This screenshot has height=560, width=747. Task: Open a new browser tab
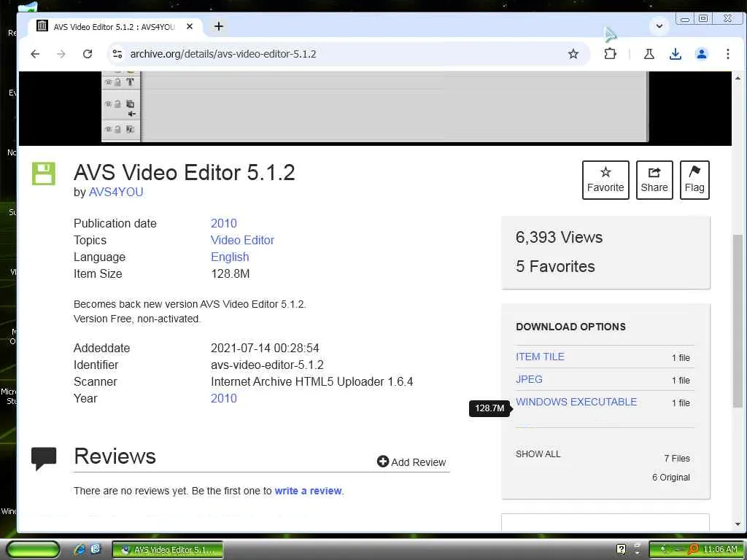point(219,26)
